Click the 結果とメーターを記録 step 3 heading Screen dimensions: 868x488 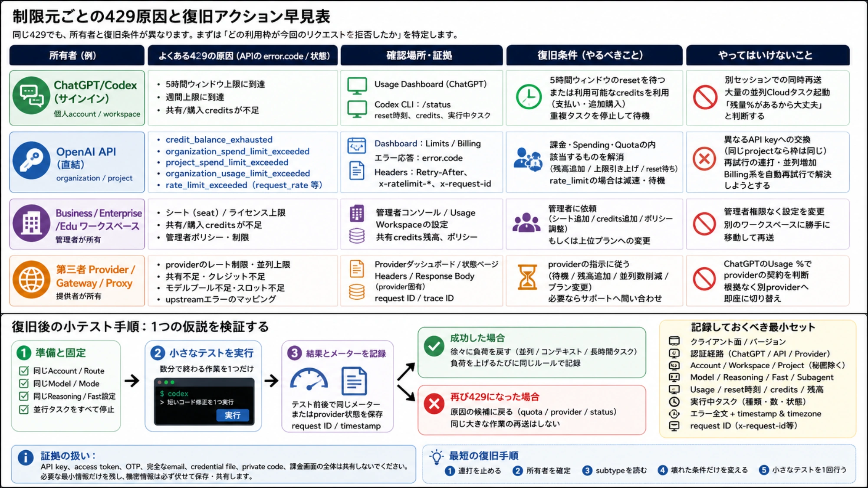click(346, 354)
